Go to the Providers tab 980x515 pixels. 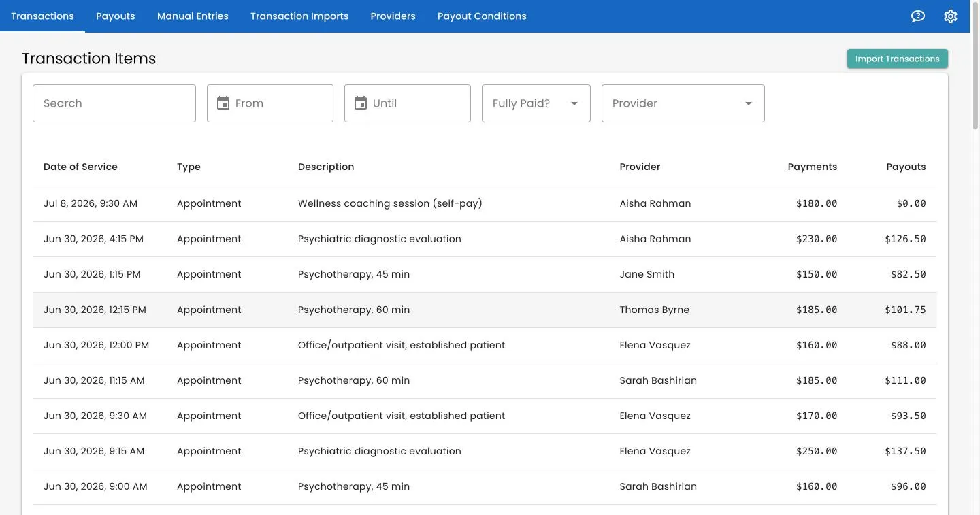(x=393, y=16)
